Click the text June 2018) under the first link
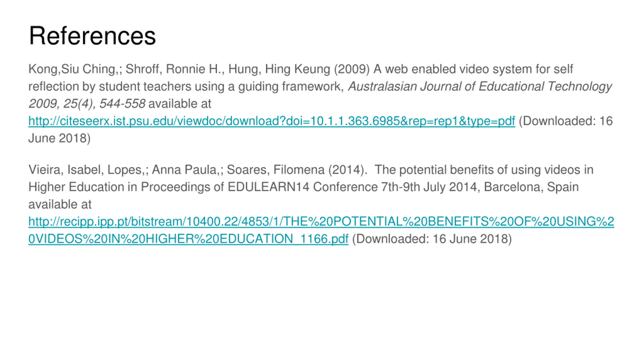Viewport: 644px width, 362px height. (59, 138)
